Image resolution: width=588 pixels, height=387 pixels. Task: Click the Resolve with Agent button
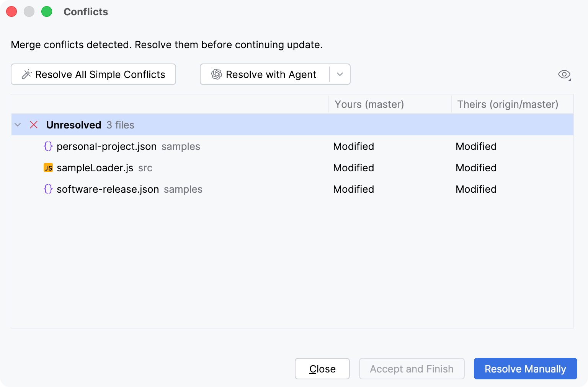click(x=265, y=74)
